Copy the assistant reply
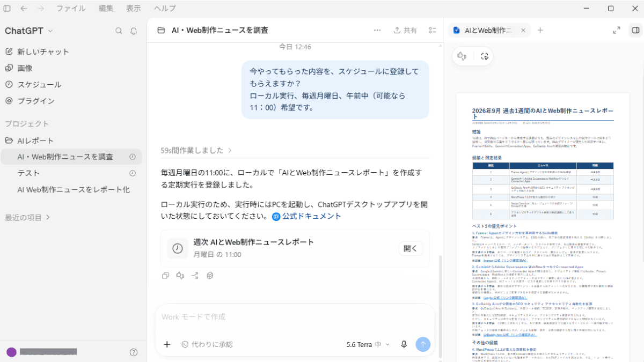644x362 pixels. click(165, 276)
